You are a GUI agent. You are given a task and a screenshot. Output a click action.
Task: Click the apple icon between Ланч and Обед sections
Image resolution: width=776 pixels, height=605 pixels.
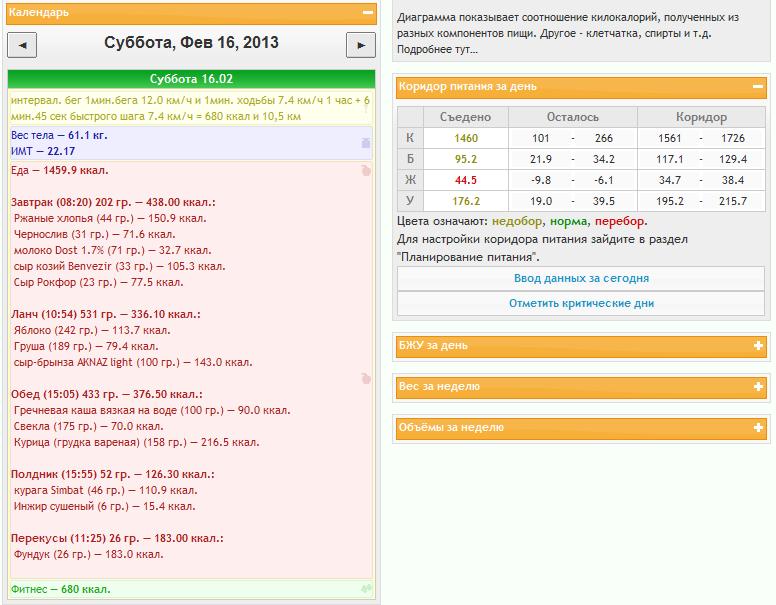(x=366, y=379)
